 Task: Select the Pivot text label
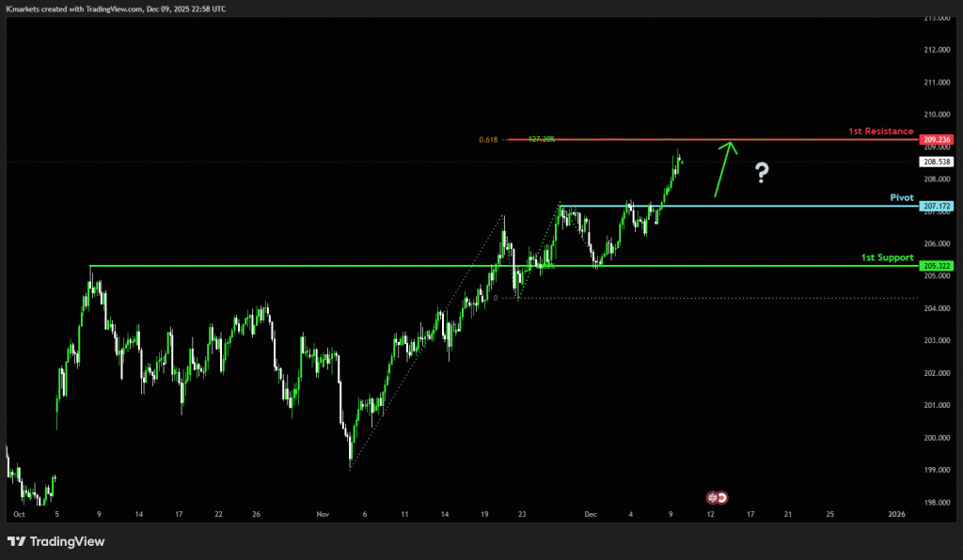(902, 197)
